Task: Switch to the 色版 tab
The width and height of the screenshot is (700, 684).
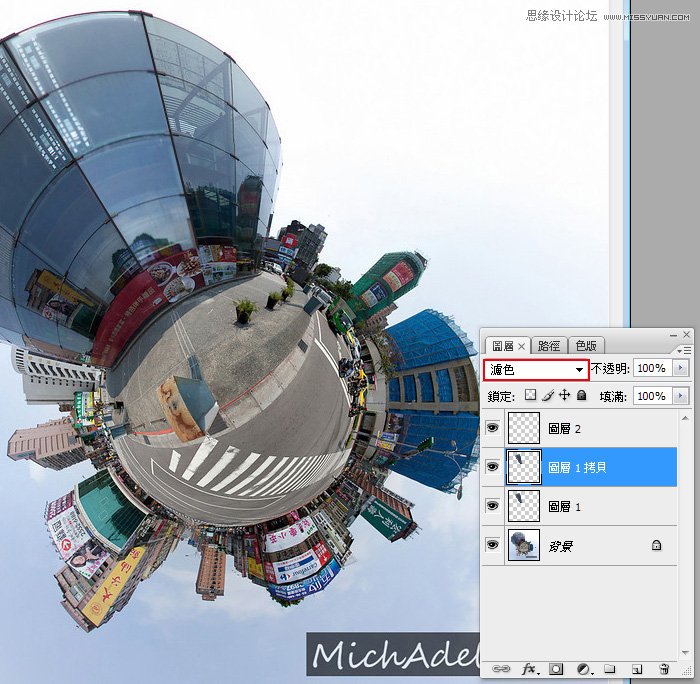Action: [586, 345]
